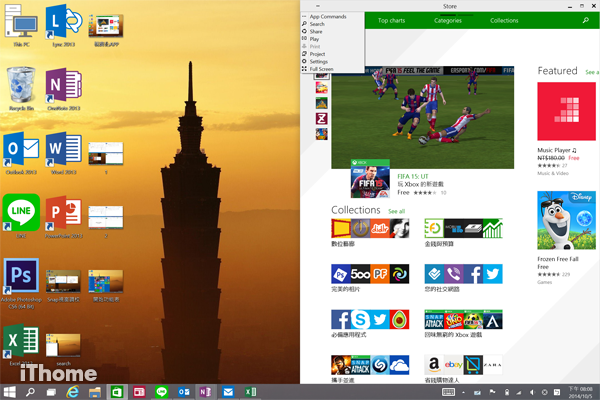Click See all next to Collections heading
The height and width of the screenshot is (400, 600).
(x=396, y=211)
